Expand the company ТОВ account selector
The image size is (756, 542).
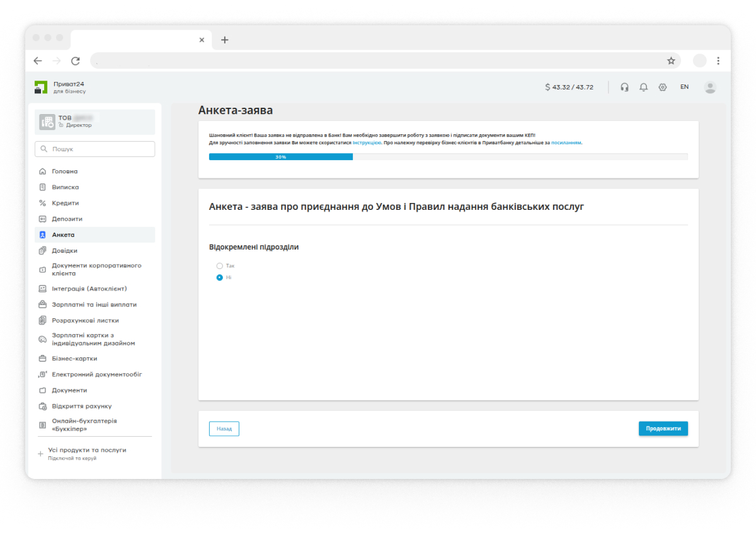pos(95,122)
